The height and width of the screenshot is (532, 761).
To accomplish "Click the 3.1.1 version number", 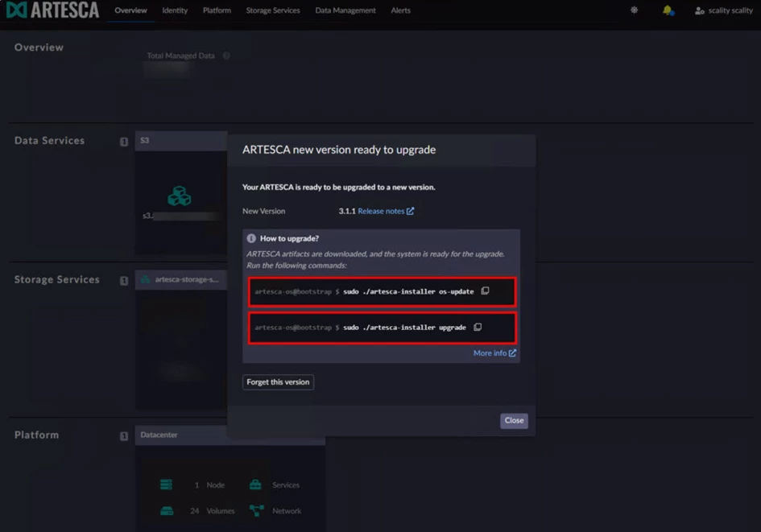I will [x=347, y=211].
